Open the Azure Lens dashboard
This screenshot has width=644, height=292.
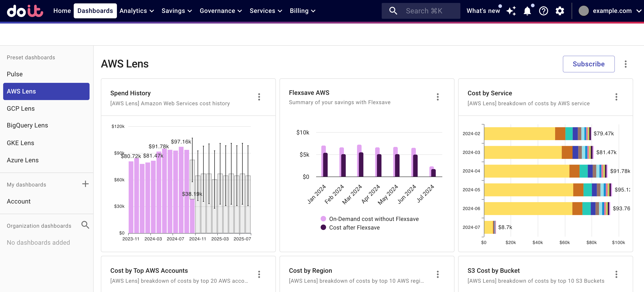(x=23, y=160)
